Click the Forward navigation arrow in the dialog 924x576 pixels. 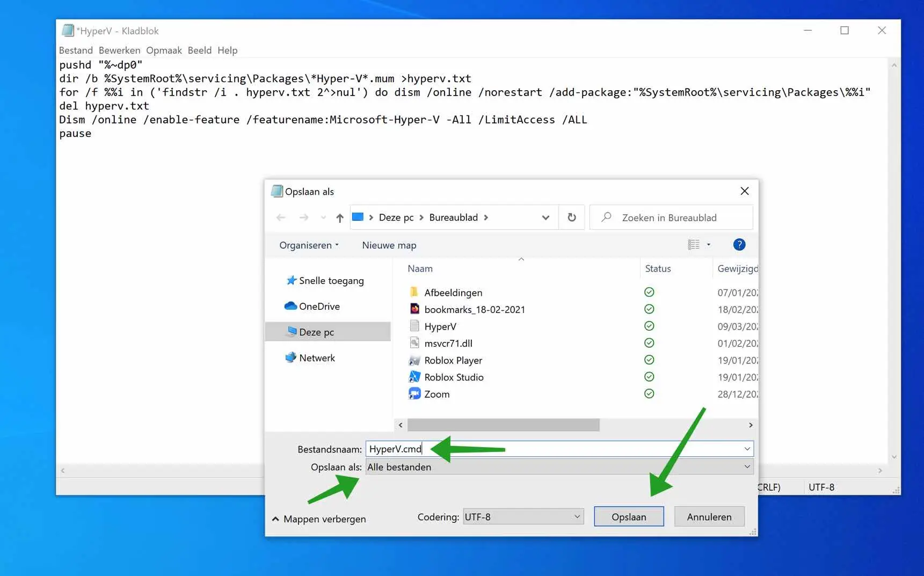(304, 217)
